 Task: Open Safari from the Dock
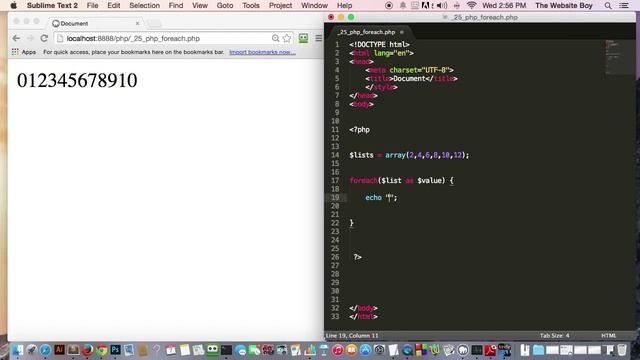[45, 350]
